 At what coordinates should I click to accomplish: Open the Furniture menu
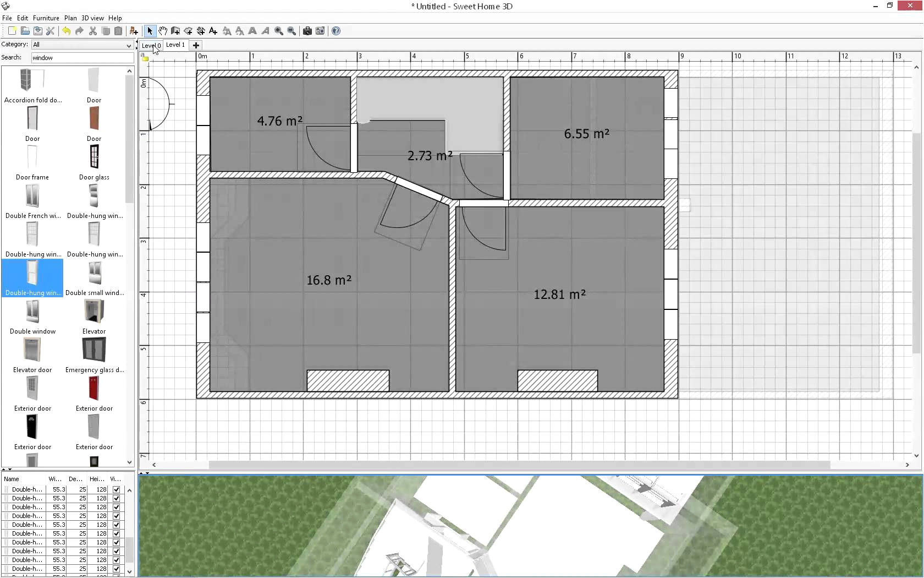(x=46, y=18)
